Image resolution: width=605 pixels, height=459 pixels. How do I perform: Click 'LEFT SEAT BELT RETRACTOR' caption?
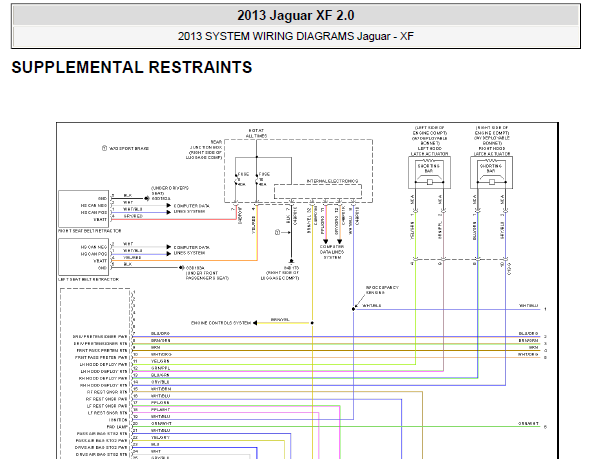[88, 279]
